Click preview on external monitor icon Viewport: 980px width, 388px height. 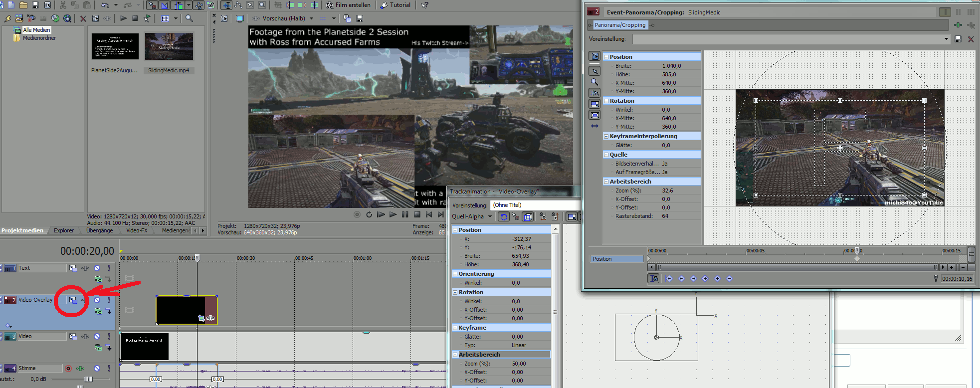[x=240, y=18]
